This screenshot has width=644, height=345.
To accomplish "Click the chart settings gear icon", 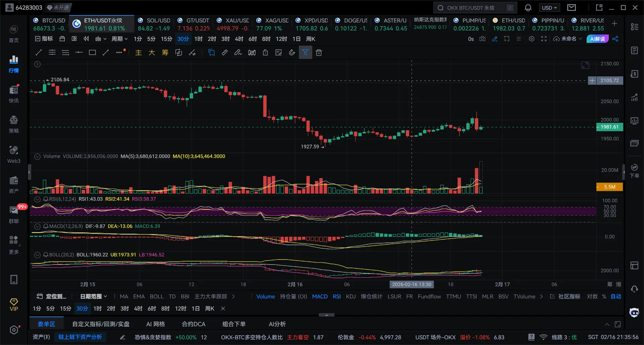I will click(x=531, y=39).
